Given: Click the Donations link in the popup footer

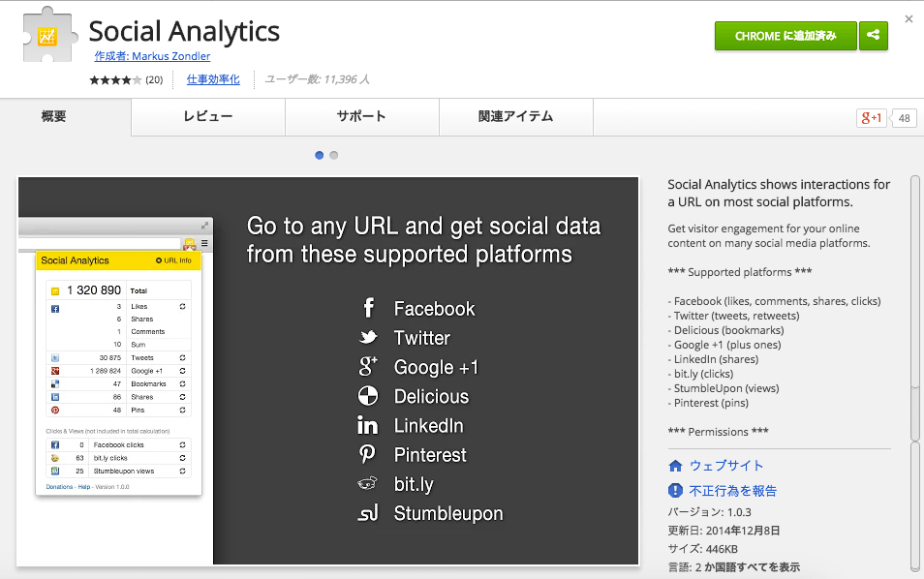Looking at the screenshot, I should point(59,486).
